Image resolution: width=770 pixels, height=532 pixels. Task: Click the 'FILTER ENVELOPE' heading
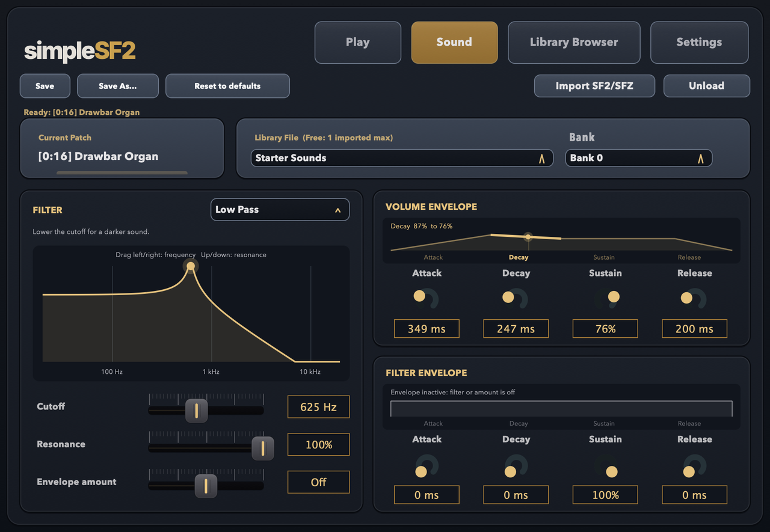(x=427, y=373)
